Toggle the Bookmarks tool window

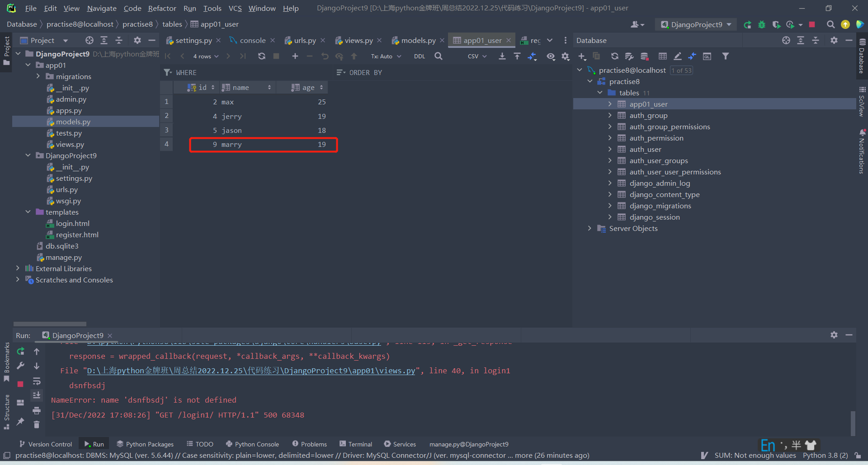[6, 362]
